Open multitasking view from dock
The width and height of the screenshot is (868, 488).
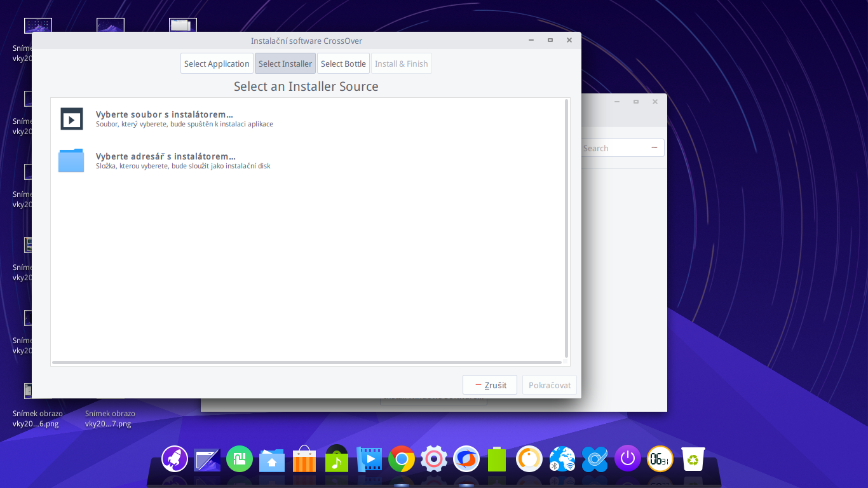click(207, 459)
